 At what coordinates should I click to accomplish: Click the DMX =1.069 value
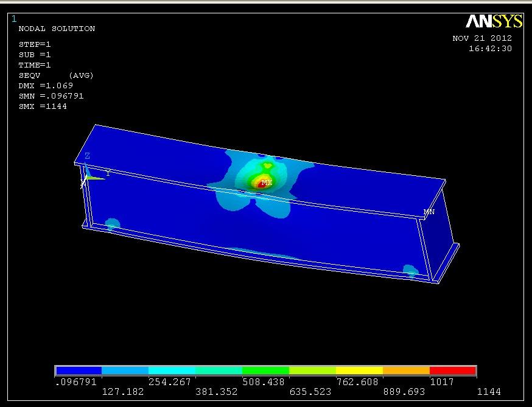point(46,85)
